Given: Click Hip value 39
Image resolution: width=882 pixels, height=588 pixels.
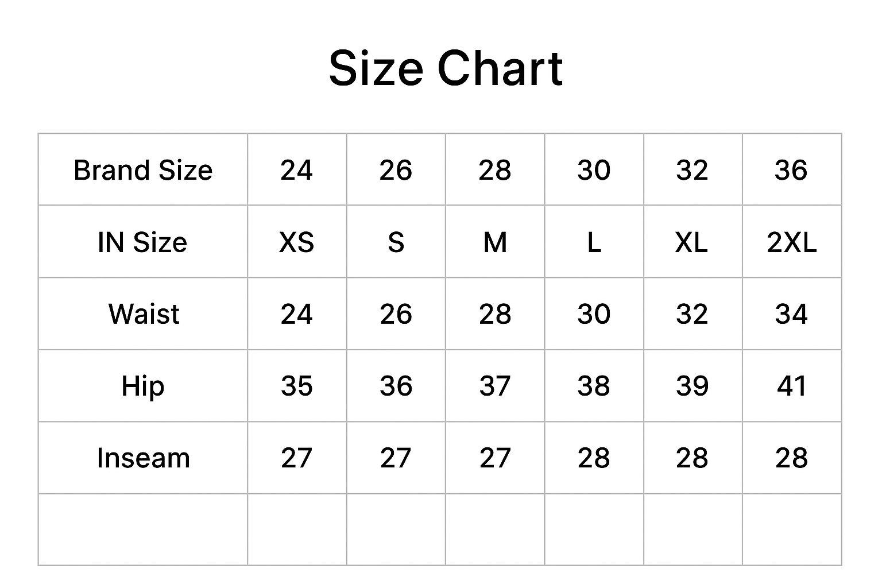Looking at the screenshot, I should pyautogui.click(x=692, y=386).
